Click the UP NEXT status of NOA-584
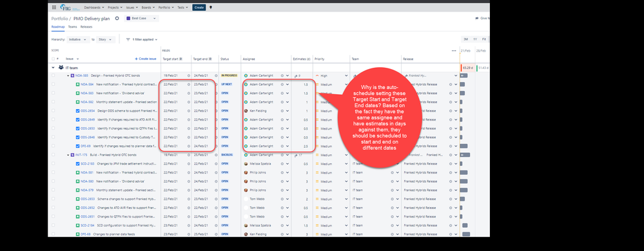The width and height of the screenshot is (644, 251). [x=227, y=85]
